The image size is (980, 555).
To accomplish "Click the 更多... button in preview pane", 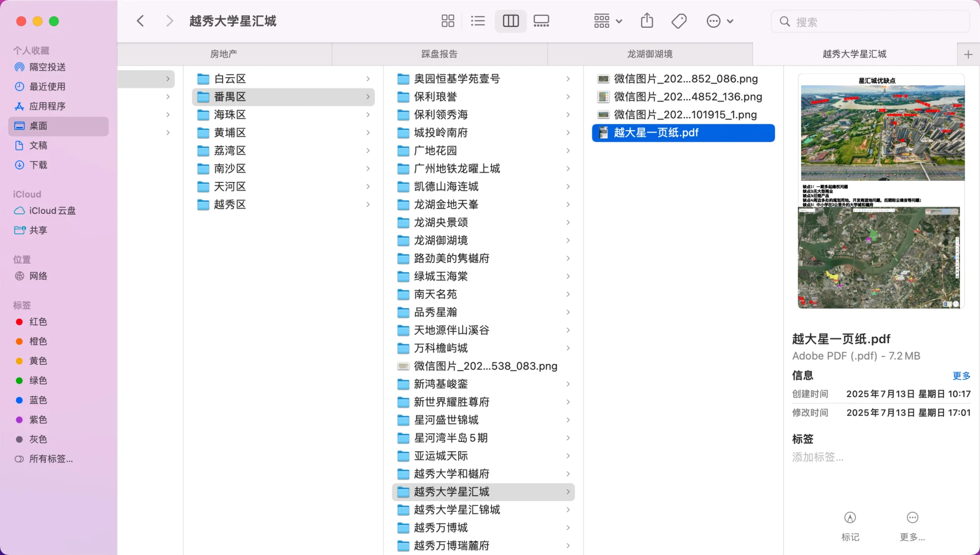I will click(912, 526).
